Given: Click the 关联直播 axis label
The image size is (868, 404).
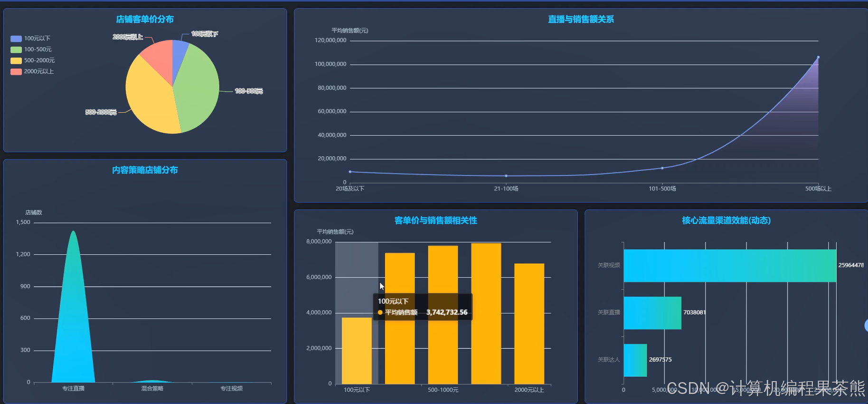Looking at the screenshot, I should (x=609, y=312).
